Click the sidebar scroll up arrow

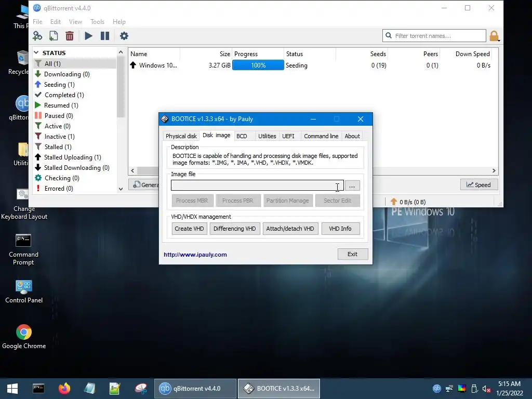point(121,52)
